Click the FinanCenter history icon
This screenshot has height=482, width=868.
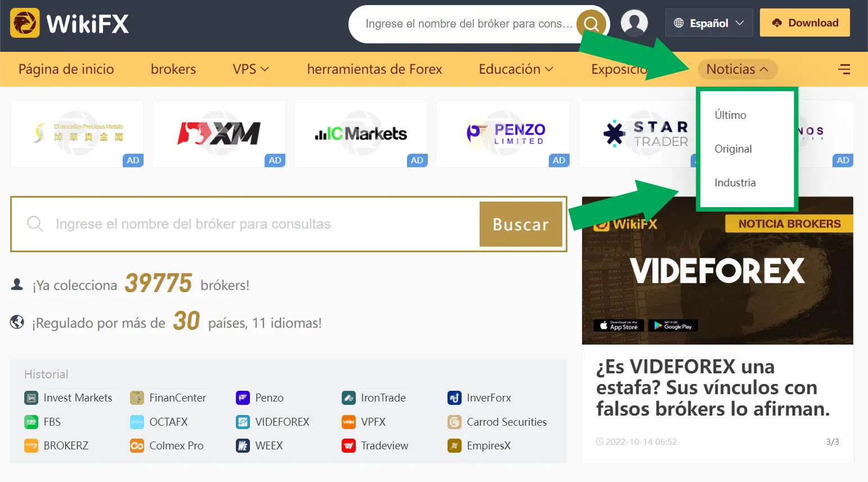137,398
